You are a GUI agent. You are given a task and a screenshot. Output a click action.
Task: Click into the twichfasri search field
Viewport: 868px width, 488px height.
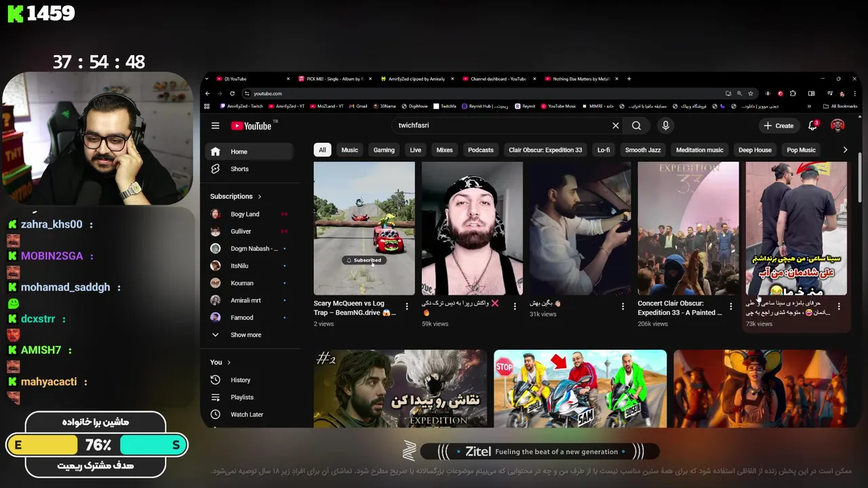(x=505, y=125)
